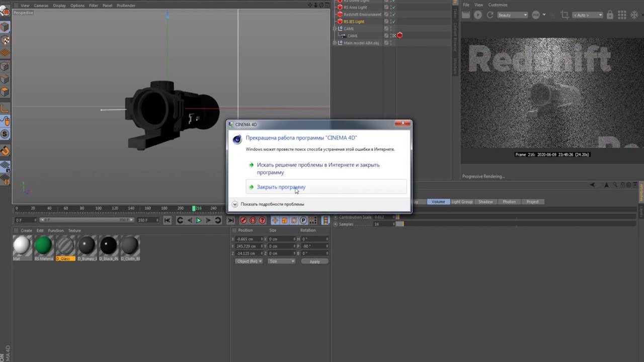Viewport: 644px width, 362px height.
Task: Play the animation forward
Action: pyautogui.click(x=199, y=220)
